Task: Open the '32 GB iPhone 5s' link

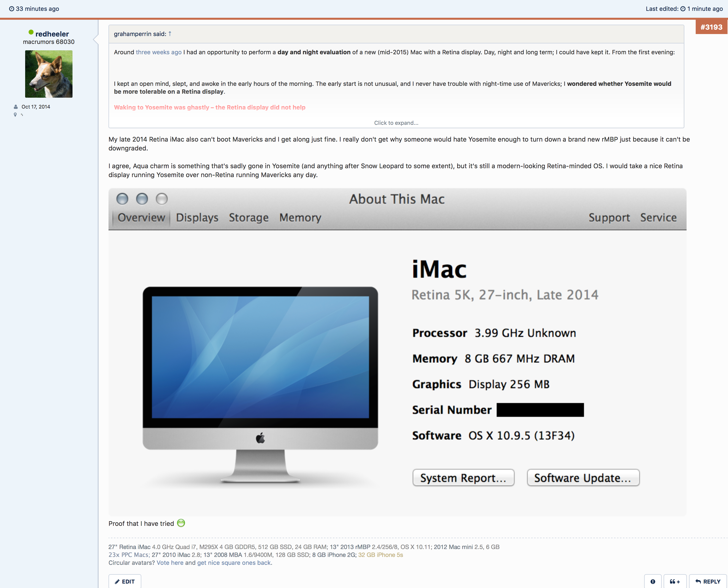Action: point(381,555)
